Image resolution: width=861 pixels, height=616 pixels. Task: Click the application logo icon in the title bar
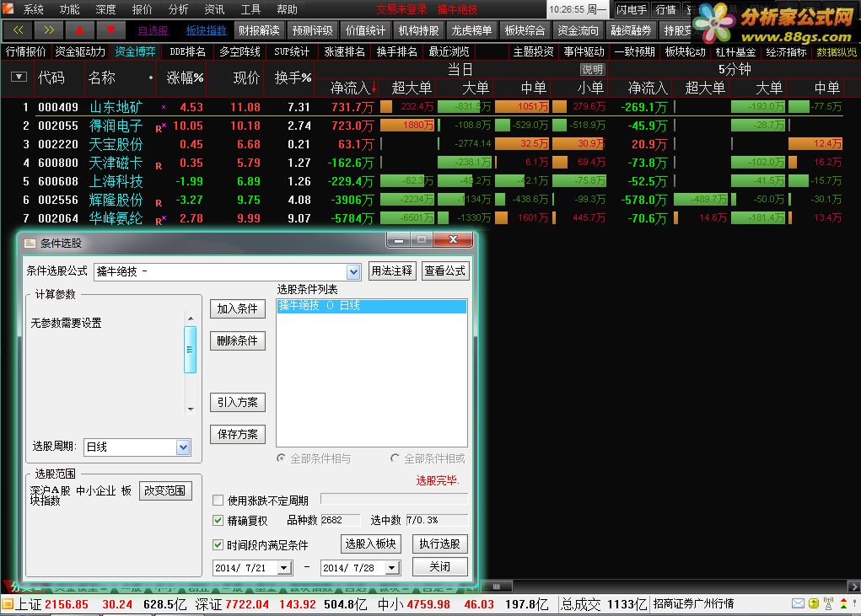pos(8,8)
